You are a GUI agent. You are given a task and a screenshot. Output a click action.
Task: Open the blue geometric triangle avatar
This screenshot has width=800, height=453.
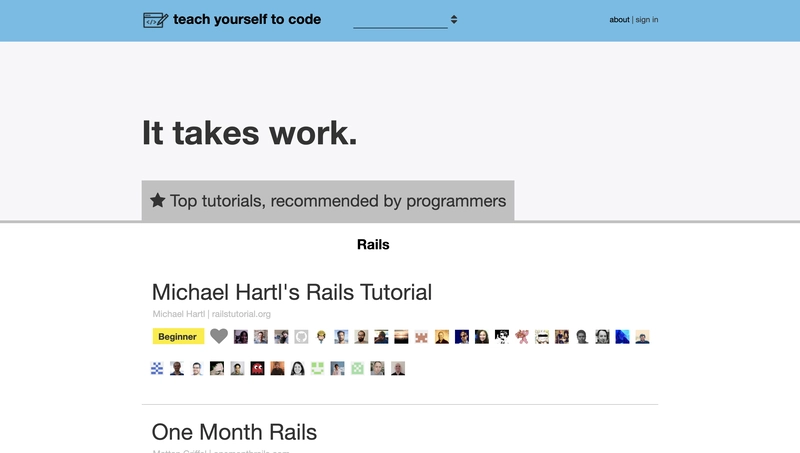coord(622,337)
